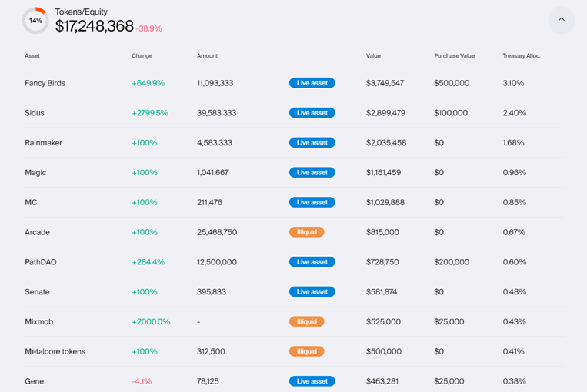Click the Sidus Live asset badge
This screenshot has width=587, height=392.
(x=312, y=113)
